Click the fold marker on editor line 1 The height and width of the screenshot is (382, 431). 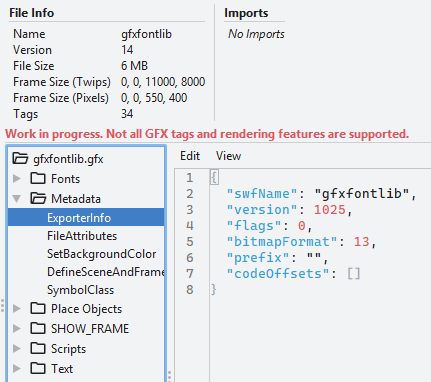pyautogui.click(x=214, y=178)
